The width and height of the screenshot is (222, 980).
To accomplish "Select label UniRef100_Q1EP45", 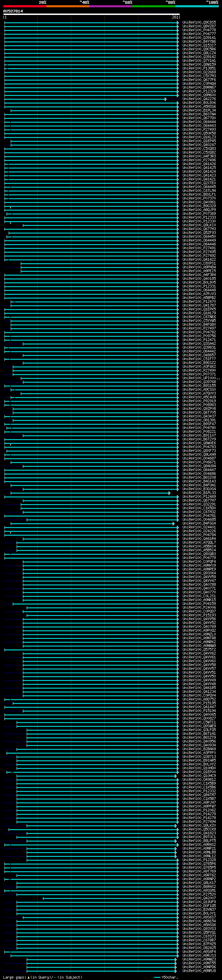I will [199, 141].
